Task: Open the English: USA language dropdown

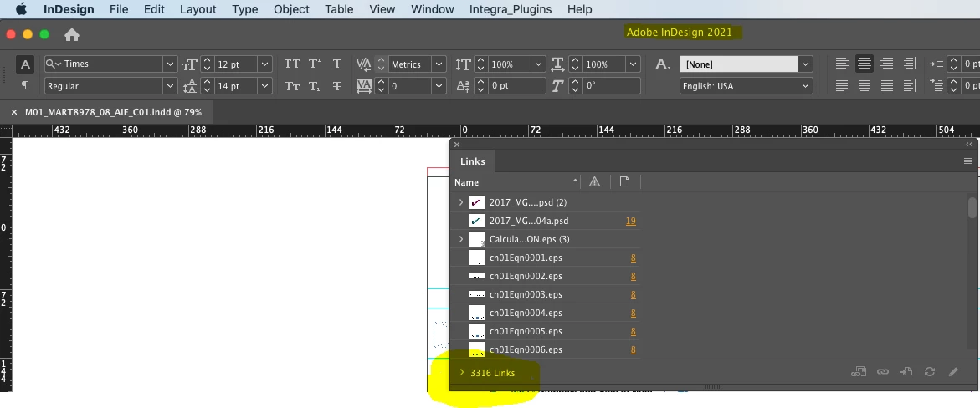Action: 806,85
